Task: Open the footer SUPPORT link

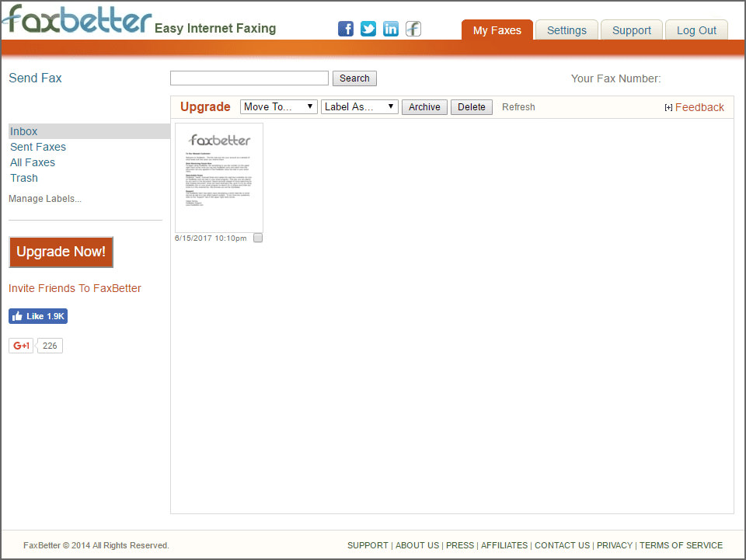Action: click(x=368, y=545)
